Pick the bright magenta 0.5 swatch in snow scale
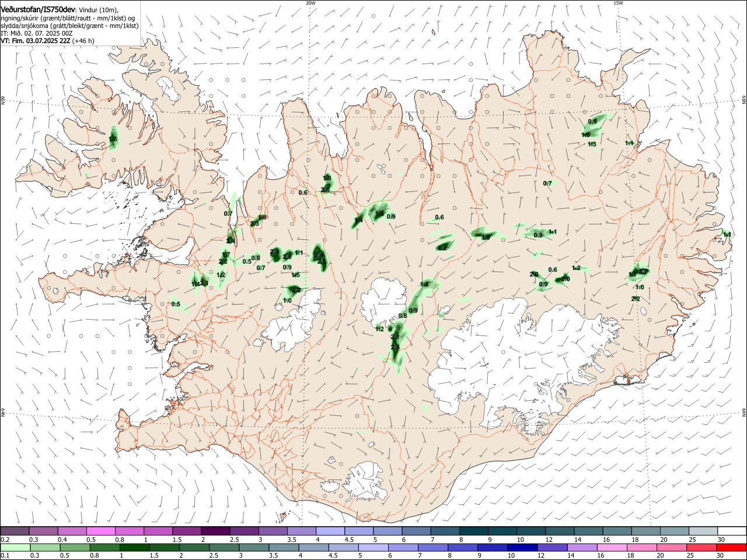This screenshot has width=747, height=560. (101, 531)
